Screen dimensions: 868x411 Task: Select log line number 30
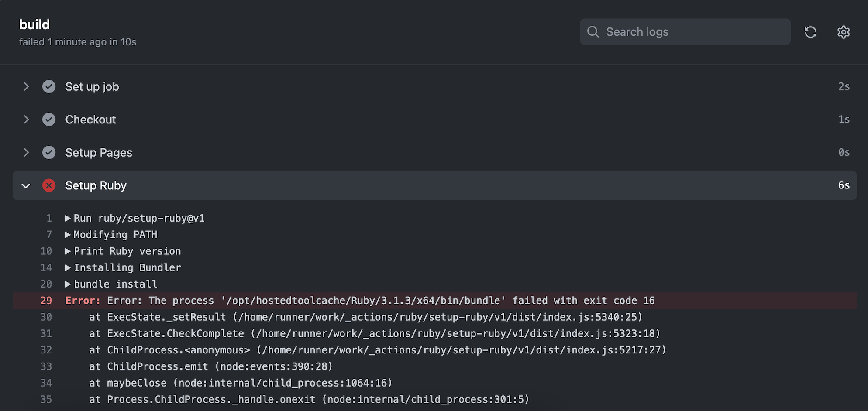pos(46,317)
